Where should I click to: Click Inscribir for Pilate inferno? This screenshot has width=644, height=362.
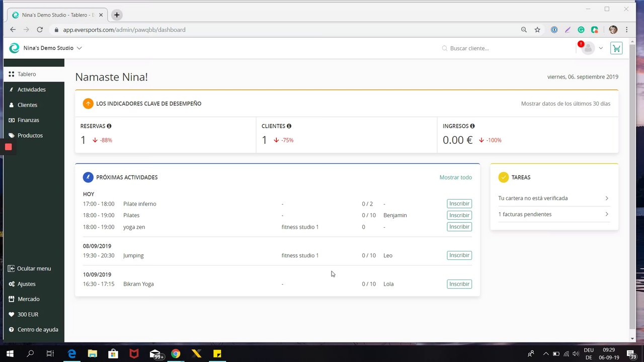point(459,204)
